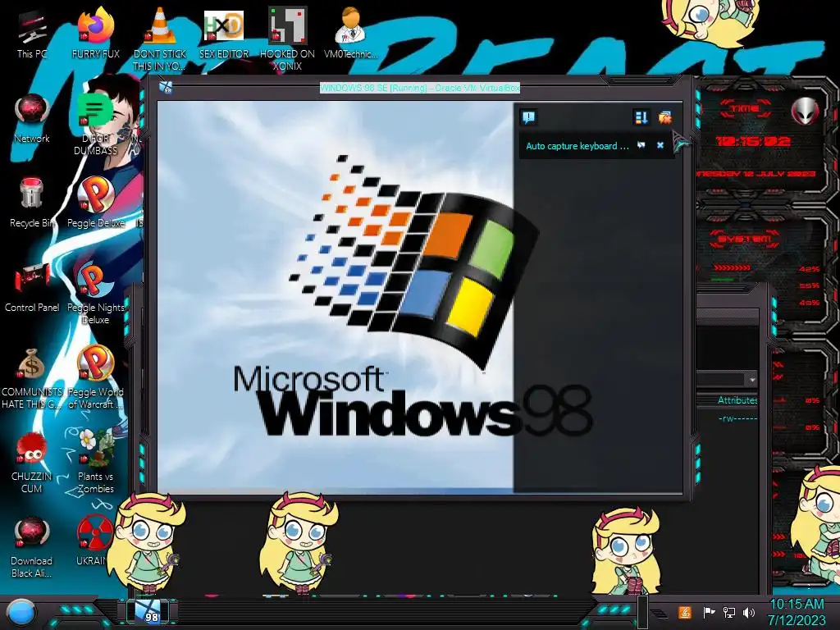The height and width of the screenshot is (630, 840).
Task: Click the taskbar clock showing 10:15 AM
Action: 797,612
